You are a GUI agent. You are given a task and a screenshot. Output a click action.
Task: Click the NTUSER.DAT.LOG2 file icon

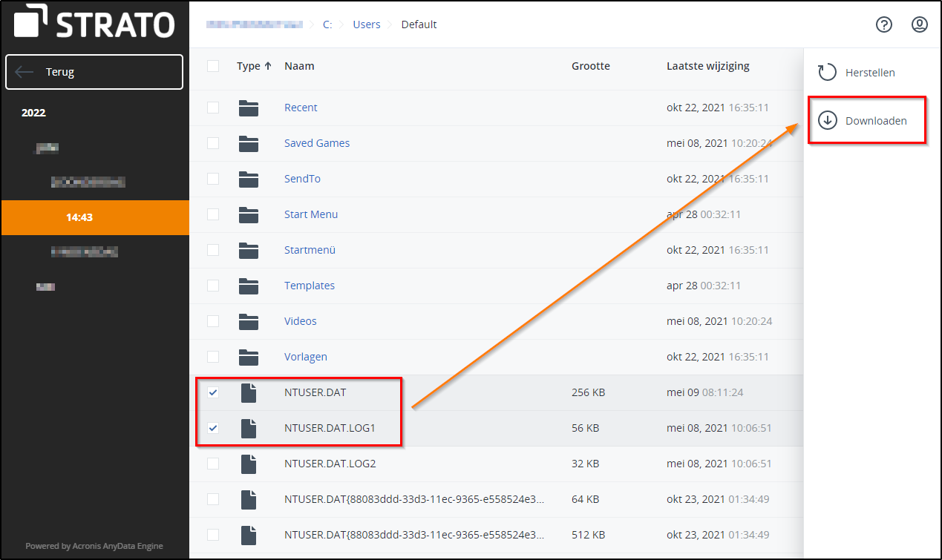[x=249, y=464]
